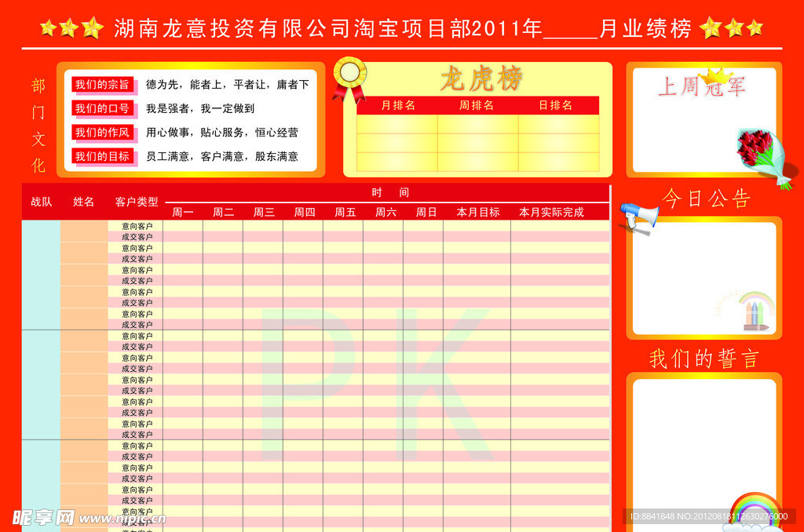804x532 pixels.
Task: Select the 周一 column header
Action: coord(183,212)
